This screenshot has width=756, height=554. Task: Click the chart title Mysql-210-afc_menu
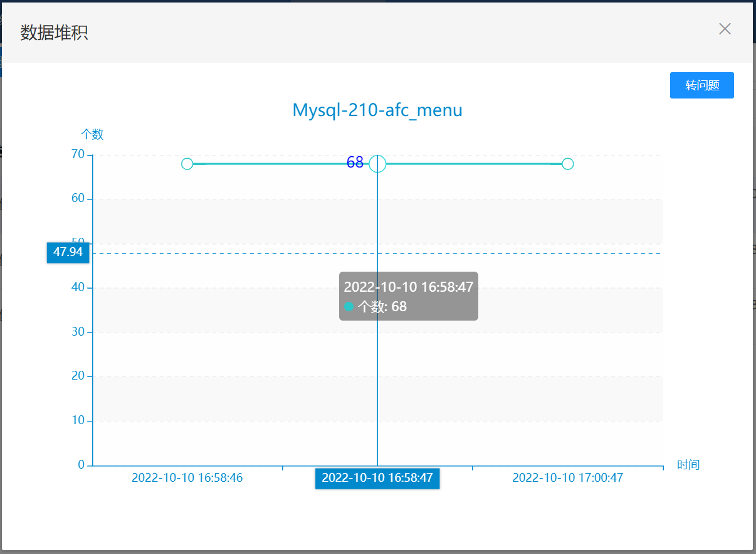tap(377, 110)
